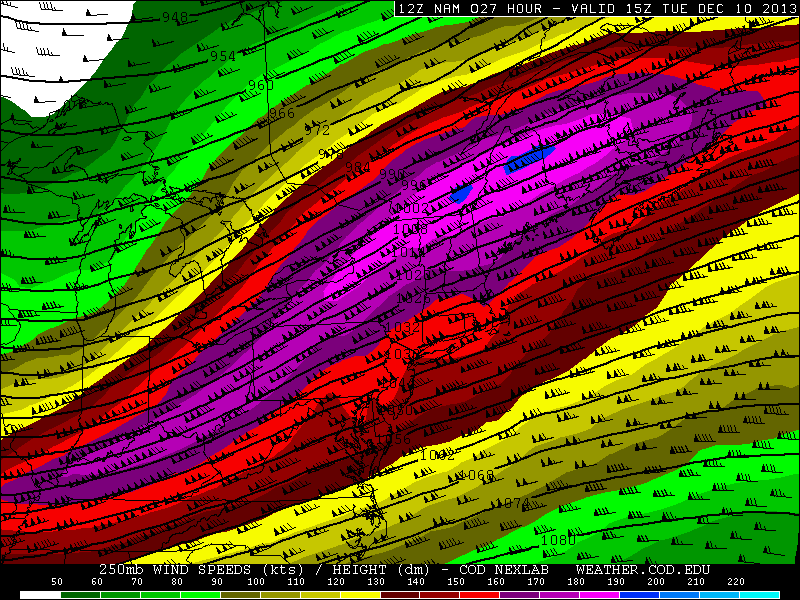Click the legend swatch between 150 and 160
Viewport: 800px width, 600px height.
point(479,594)
